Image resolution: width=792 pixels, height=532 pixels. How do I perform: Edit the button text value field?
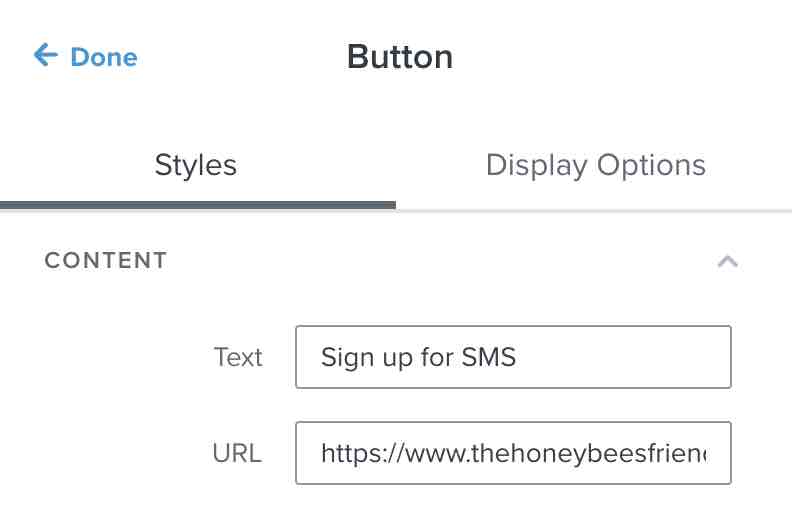tap(513, 357)
